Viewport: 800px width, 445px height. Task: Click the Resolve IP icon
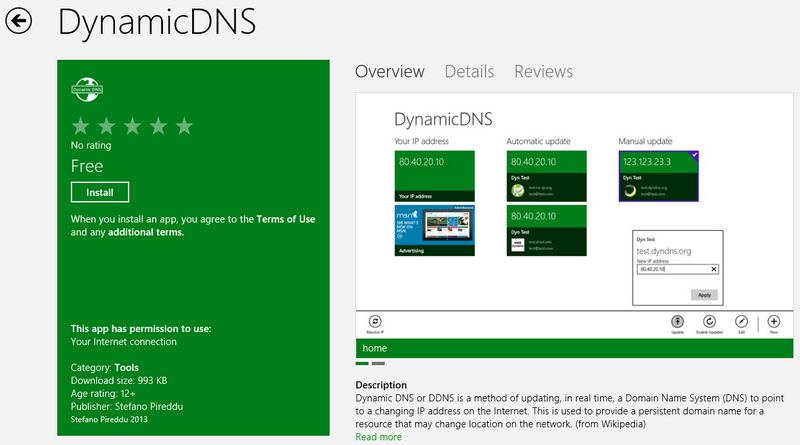point(376,321)
